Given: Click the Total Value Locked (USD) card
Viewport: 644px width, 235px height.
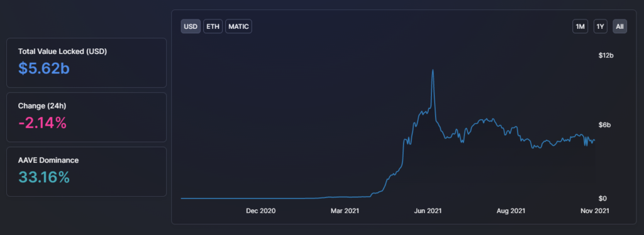Looking at the screenshot, I should (86, 63).
